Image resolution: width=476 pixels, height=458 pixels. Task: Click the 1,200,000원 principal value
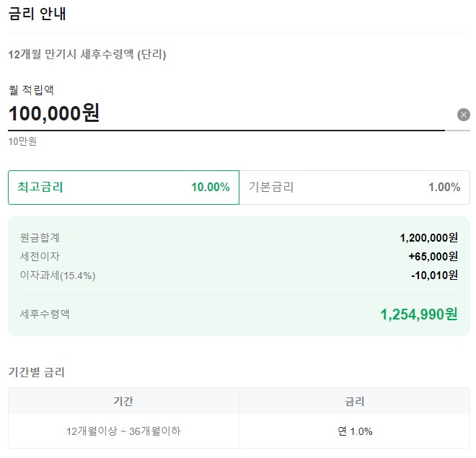(x=428, y=237)
